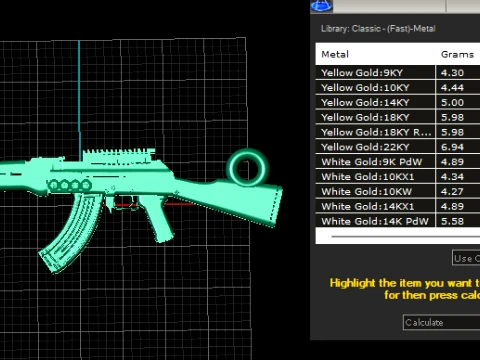This screenshot has width=480, height=360.
Task: Click the 4.30 grams value
Action: click(x=452, y=73)
